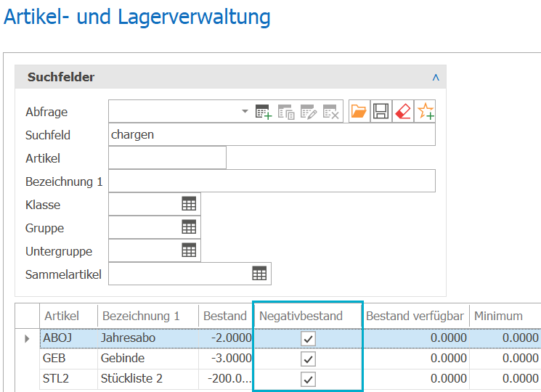Click the Artikel search input field

pos(167,158)
